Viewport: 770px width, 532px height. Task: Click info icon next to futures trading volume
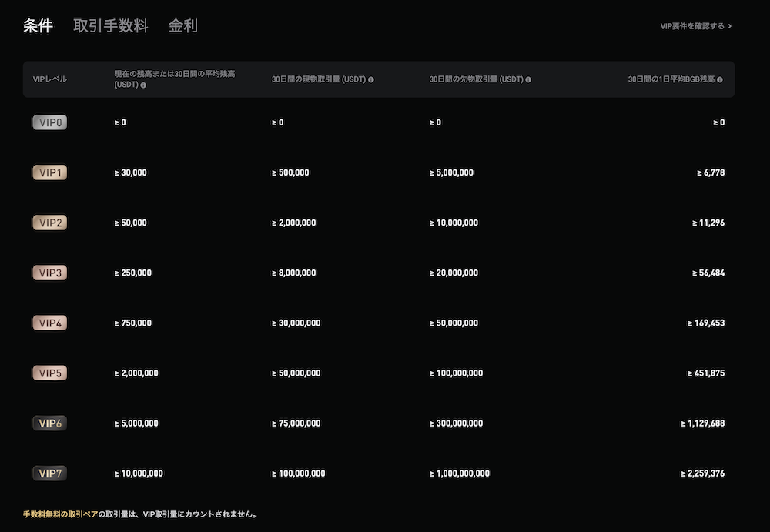coord(528,79)
